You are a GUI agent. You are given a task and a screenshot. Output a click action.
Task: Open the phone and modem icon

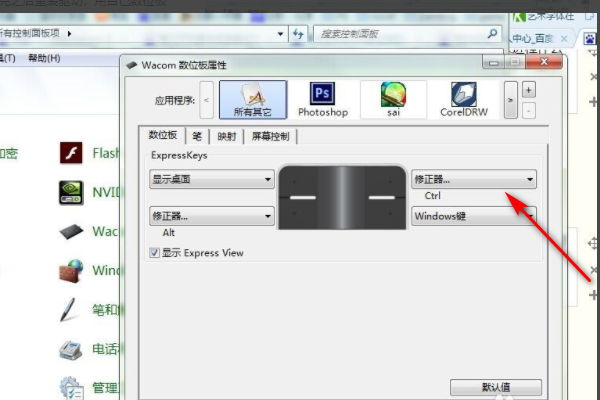[70, 350]
